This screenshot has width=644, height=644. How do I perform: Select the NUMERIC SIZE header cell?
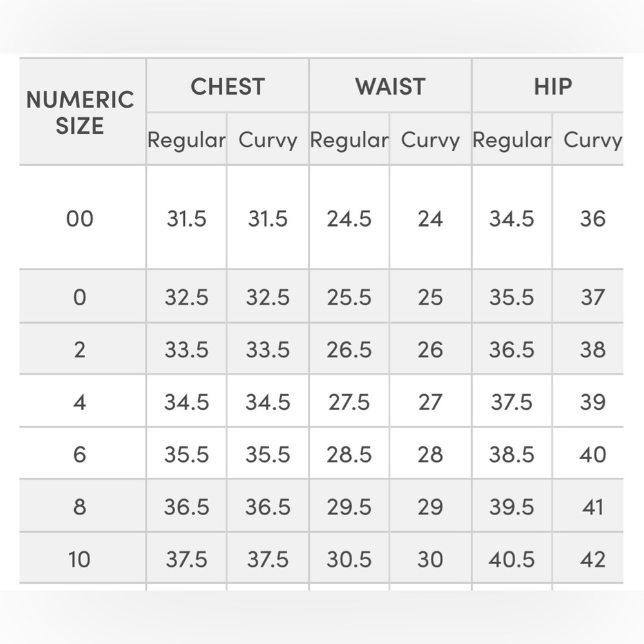(x=80, y=112)
